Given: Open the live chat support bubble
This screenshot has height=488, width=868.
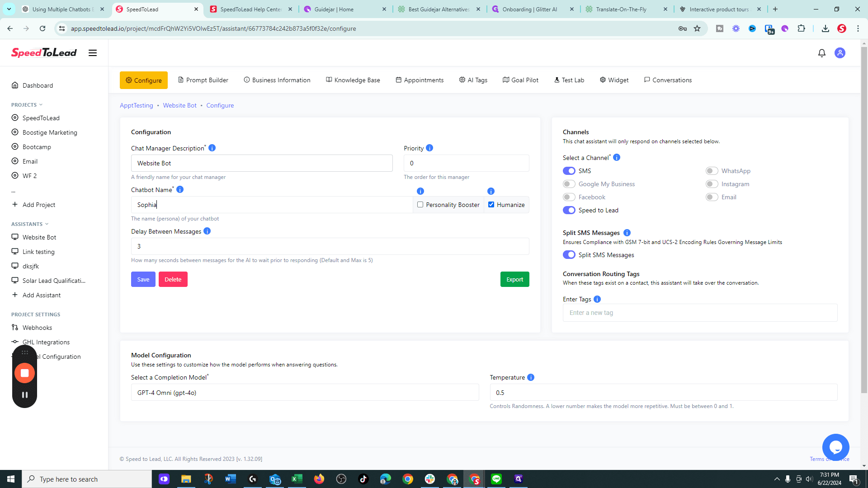Looking at the screenshot, I should [x=835, y=447].
